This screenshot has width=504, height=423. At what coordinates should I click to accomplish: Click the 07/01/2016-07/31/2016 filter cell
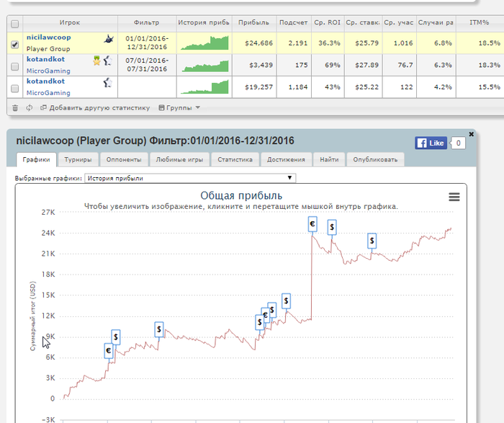tap(147, 65)
